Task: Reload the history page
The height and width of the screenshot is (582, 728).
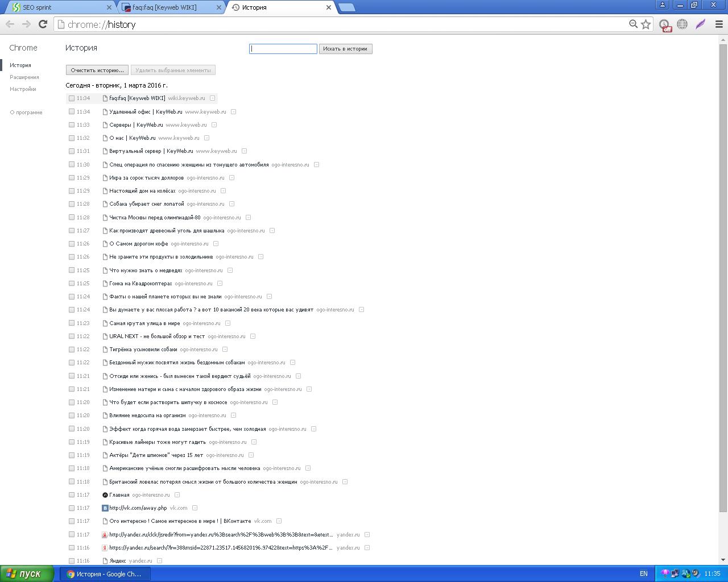Action: pyautogui.click(x=43, y=24)
